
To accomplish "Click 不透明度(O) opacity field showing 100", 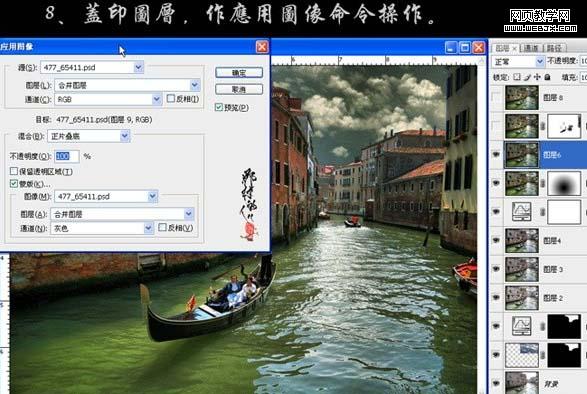I will tap(67, 156).
